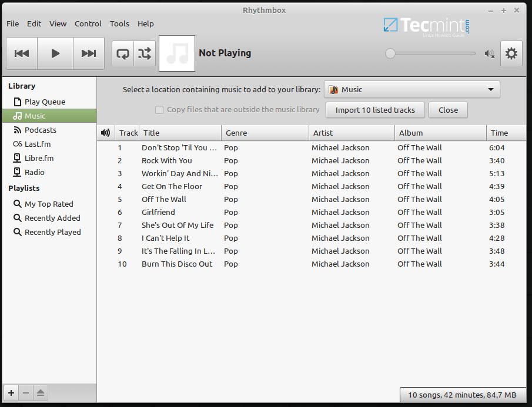Image resolution: width=532 pixels, height=407 pixels.
Task: Open the Control menu
Action: click(88, 23)
